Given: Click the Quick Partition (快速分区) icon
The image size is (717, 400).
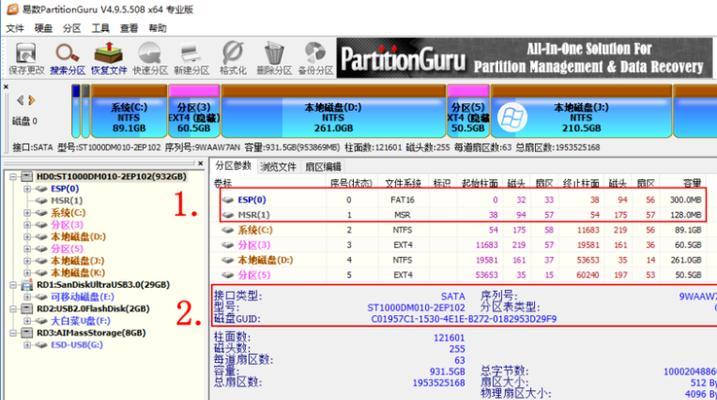Looking at the screenshot, I should click(x=150, y=59).
